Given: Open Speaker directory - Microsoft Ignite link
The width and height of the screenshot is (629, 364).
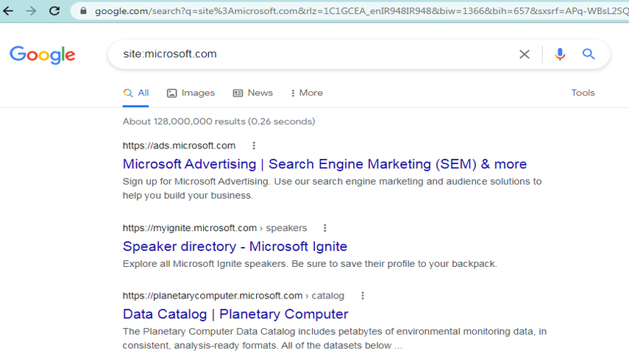Looking at the screenshot, I should pyautogui.click(x=235, y=246).
